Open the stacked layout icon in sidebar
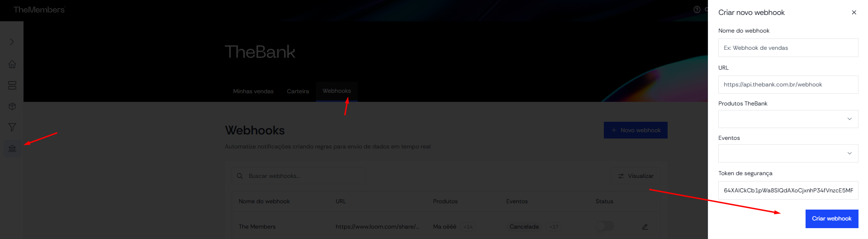The image size is (868, 239). pos(12,85)
